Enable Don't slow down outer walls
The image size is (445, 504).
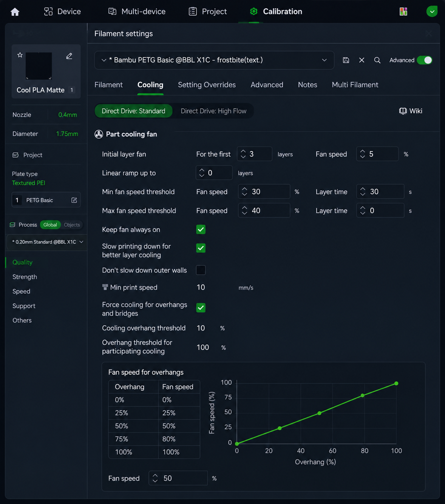201,270
